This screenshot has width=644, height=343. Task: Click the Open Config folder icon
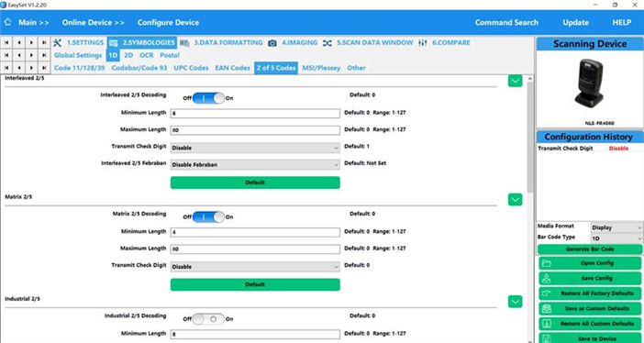[x=546, y=263]
